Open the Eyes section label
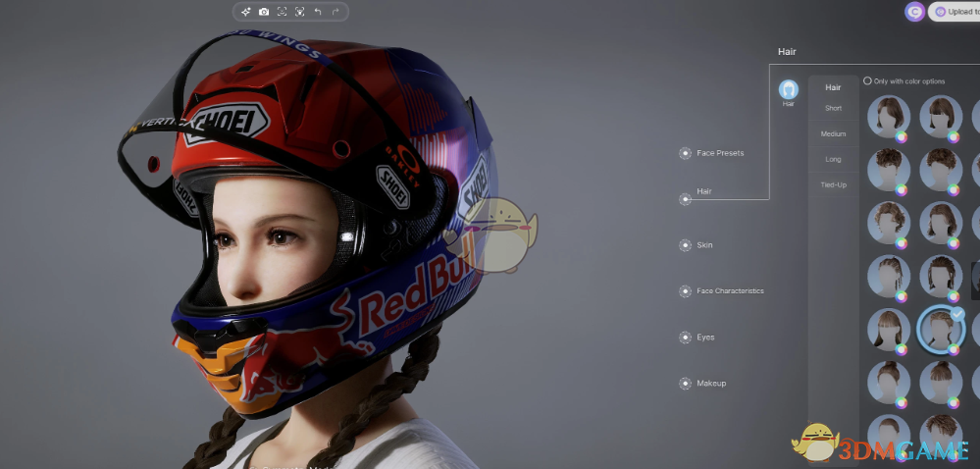Image resolution: width=980 pixels, height=469 pixels. pos(705,338)
